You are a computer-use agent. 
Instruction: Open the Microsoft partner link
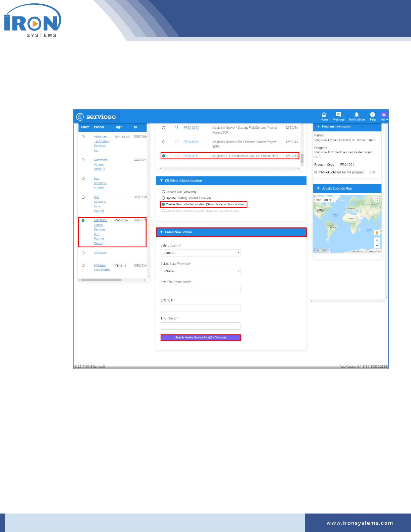[100, 253]
